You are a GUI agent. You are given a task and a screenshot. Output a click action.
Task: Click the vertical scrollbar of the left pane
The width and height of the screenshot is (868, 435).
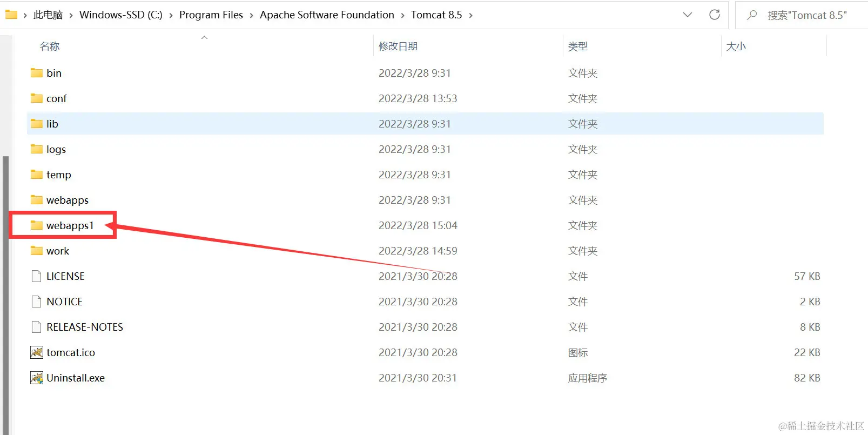5,295
